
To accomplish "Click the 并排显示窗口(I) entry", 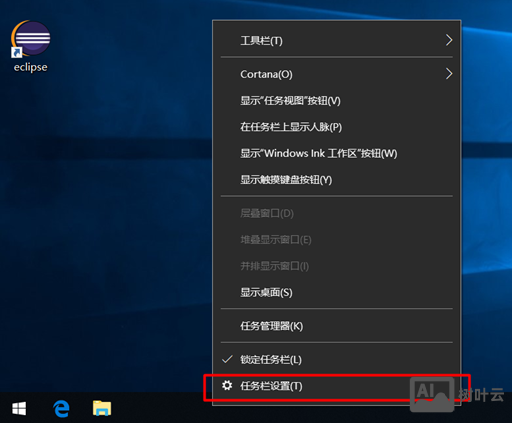I will 337,266.
